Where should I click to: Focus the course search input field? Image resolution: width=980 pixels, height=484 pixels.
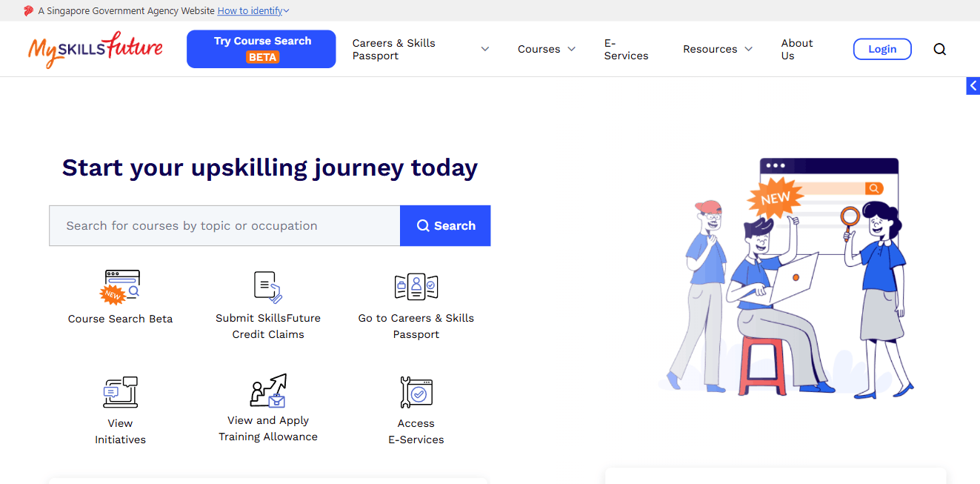tap(224, 225)
